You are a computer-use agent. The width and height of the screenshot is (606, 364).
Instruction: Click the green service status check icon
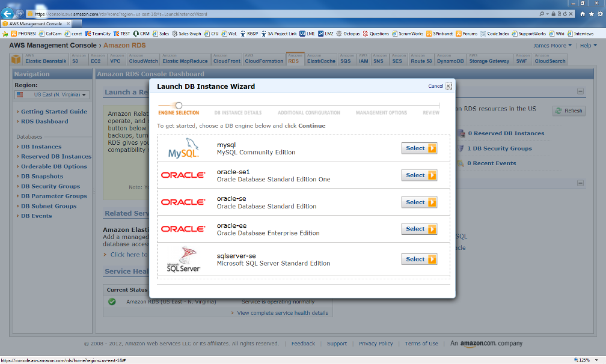coord(112,302)
